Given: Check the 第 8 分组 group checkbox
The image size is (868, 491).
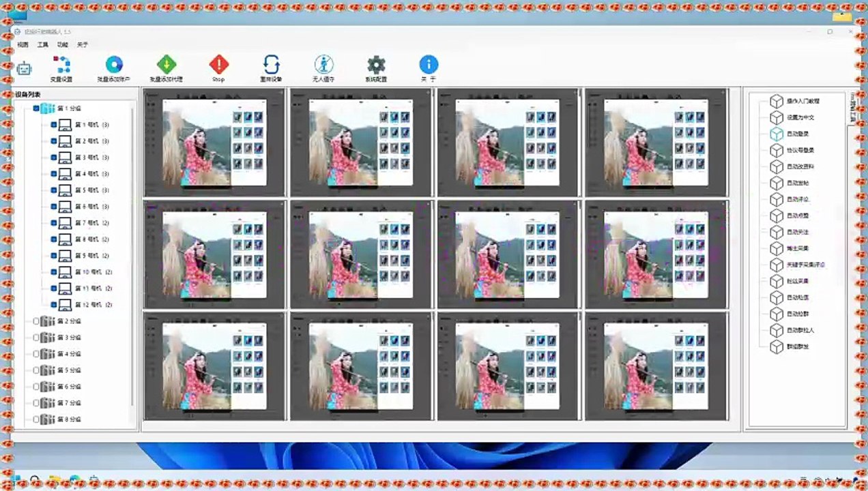Looking at the screenshot, I should click(x=36, y=419).
